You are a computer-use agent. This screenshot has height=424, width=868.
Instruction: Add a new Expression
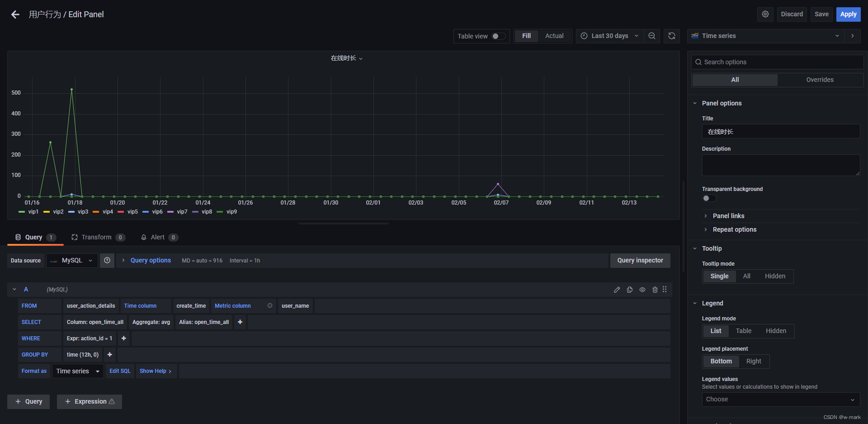click(x=90, y=401)
